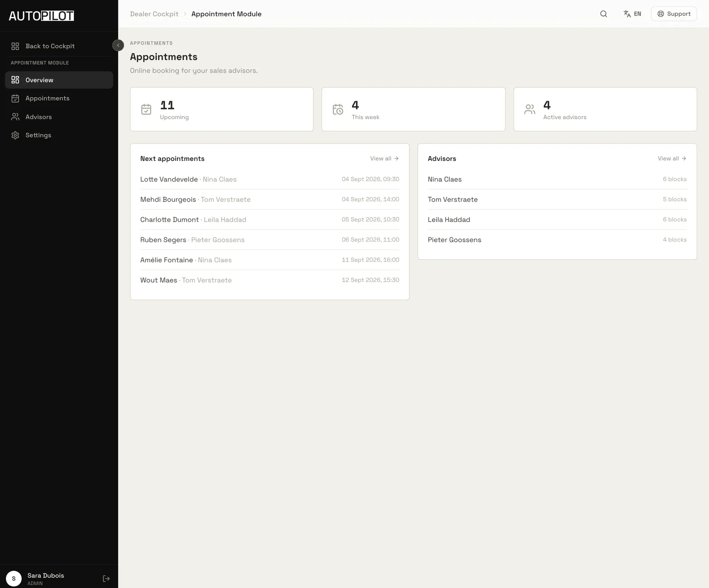709x588 pixels.
Task: Go to Advisors in the sidebar
Action: 59,117
